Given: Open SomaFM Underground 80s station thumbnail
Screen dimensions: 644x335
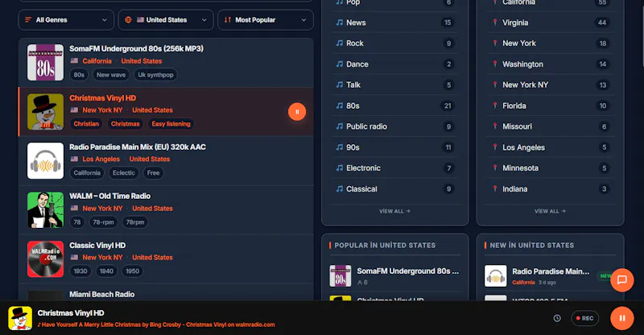Looking at the screenshot, I should pyautogui.click(x=46, y=63).
